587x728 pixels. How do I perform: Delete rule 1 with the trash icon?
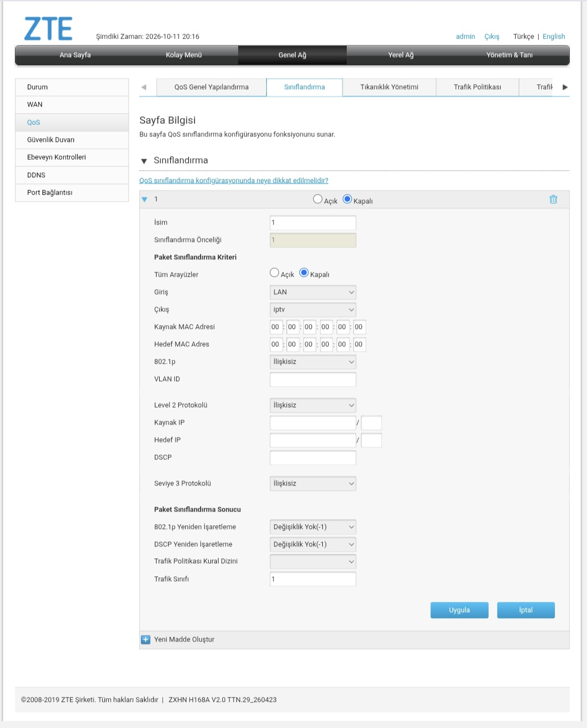click(553, 200)
